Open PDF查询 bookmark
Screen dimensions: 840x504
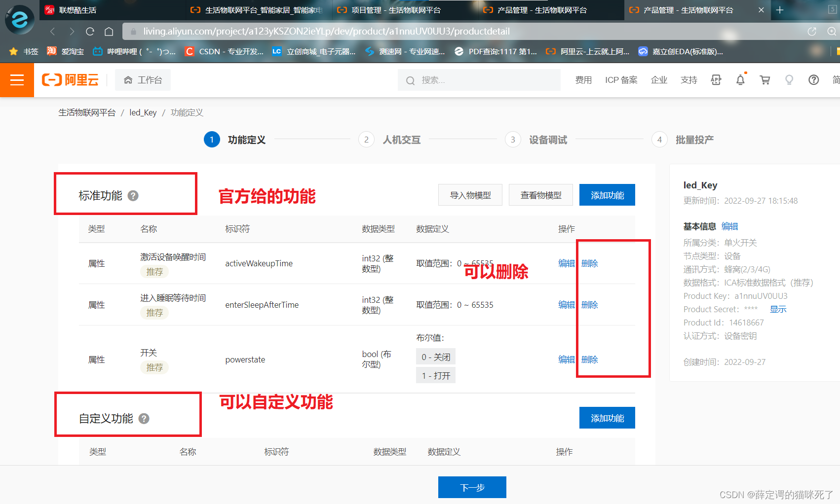(x=496, y=51)
